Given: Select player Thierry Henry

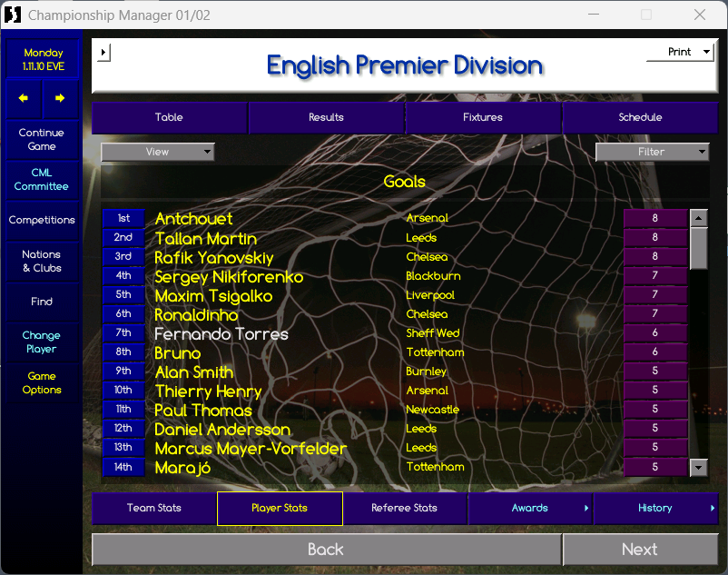Looking at the screenshot, I should (209, 392).
